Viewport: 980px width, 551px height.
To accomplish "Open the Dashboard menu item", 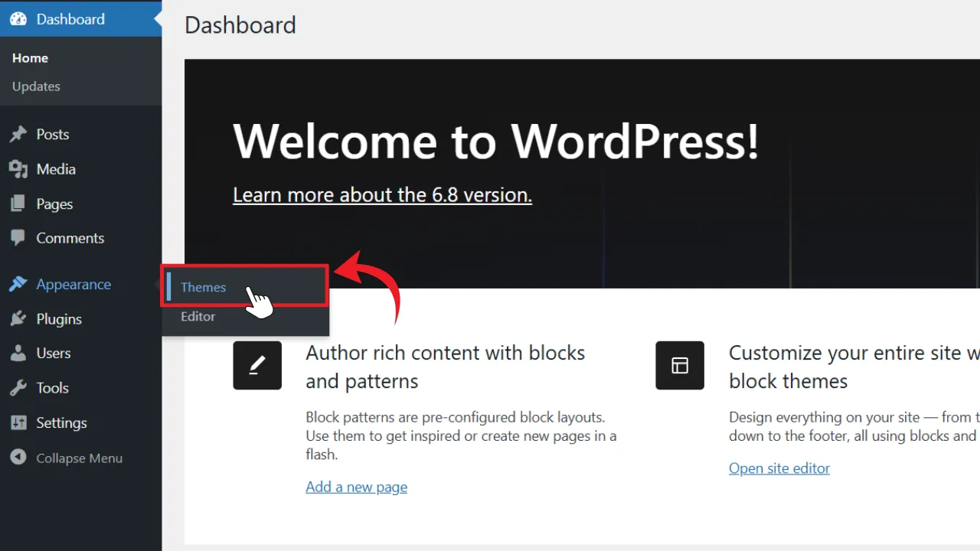I will (x=80, y=19).
